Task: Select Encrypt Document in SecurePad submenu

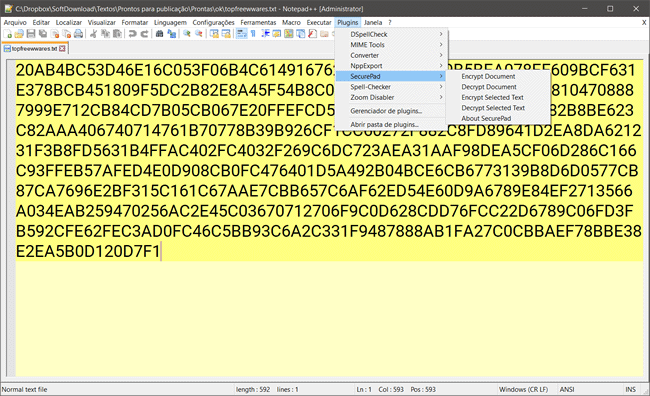Action: click(498, 76)
